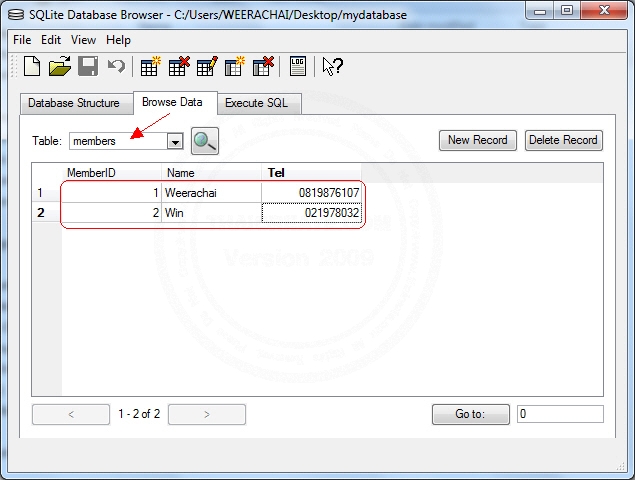This screenshot has height=480, width=635.
Task: Click the Go to record number field
Action: [560, 414]
